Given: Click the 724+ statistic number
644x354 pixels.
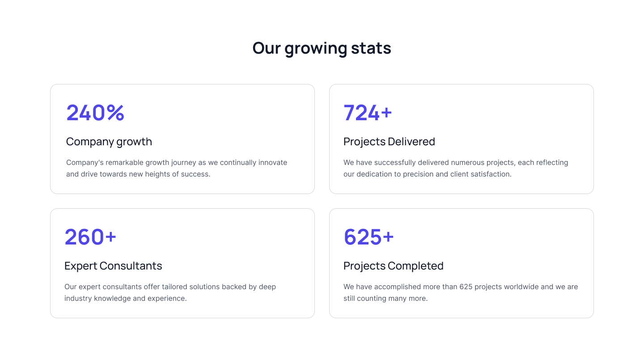Looking at the screenshot, I should 368,113.
